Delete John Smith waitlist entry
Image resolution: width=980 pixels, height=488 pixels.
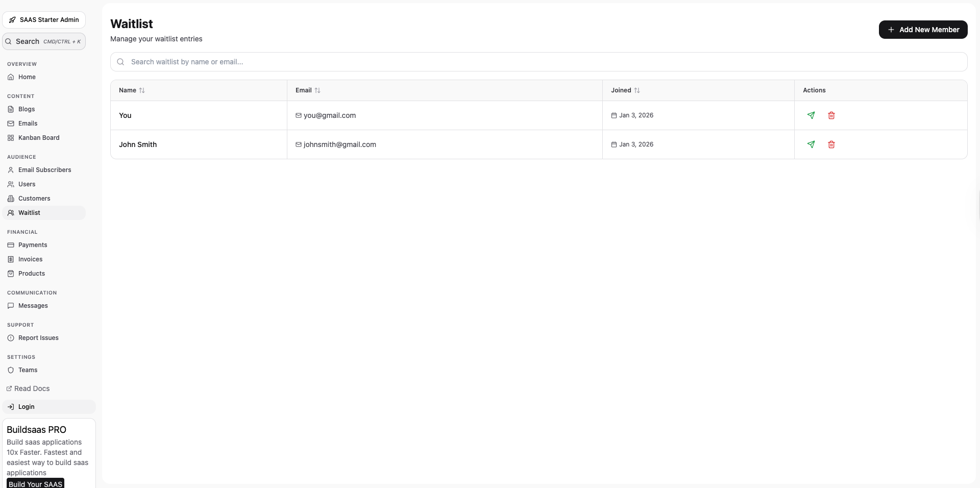pos(831,144)
